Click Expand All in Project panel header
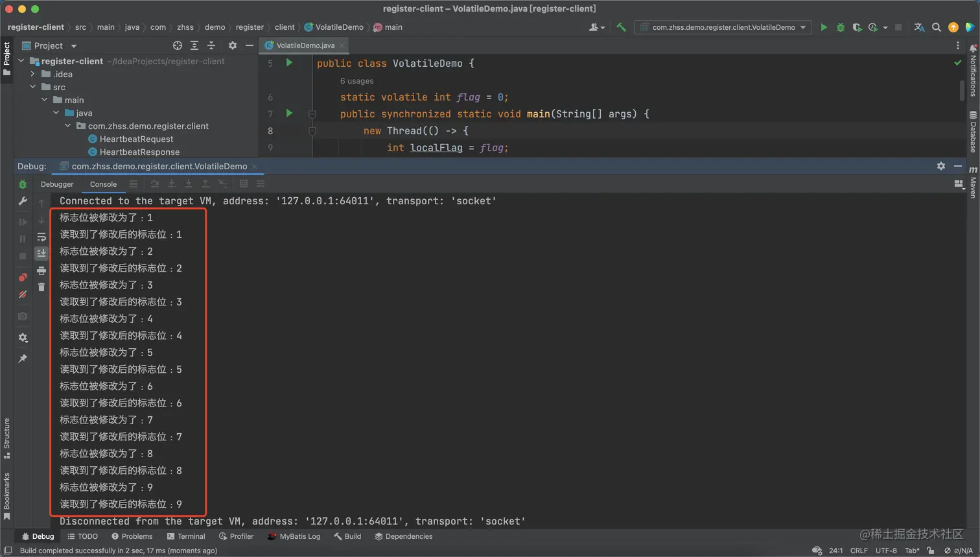 (194, 45)
